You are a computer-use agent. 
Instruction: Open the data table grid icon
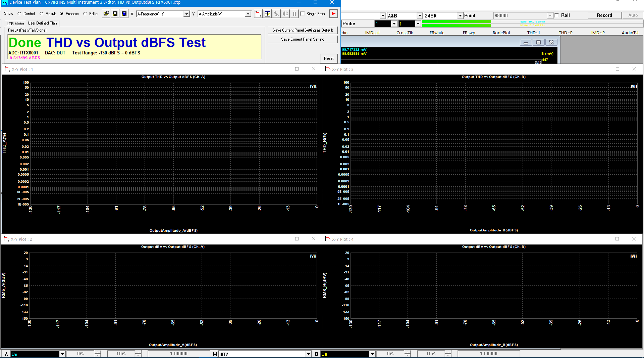267,14
